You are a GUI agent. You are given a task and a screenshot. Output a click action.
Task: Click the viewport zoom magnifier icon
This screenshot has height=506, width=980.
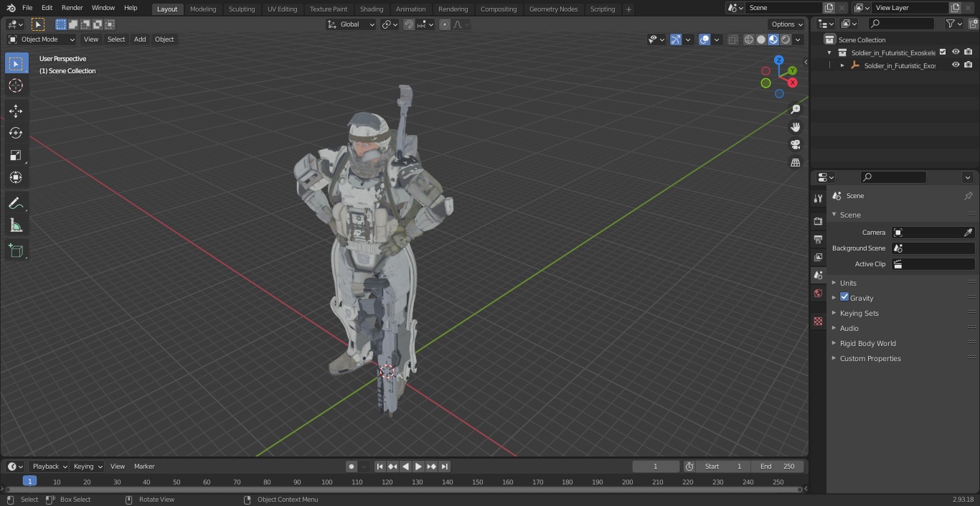795,109
